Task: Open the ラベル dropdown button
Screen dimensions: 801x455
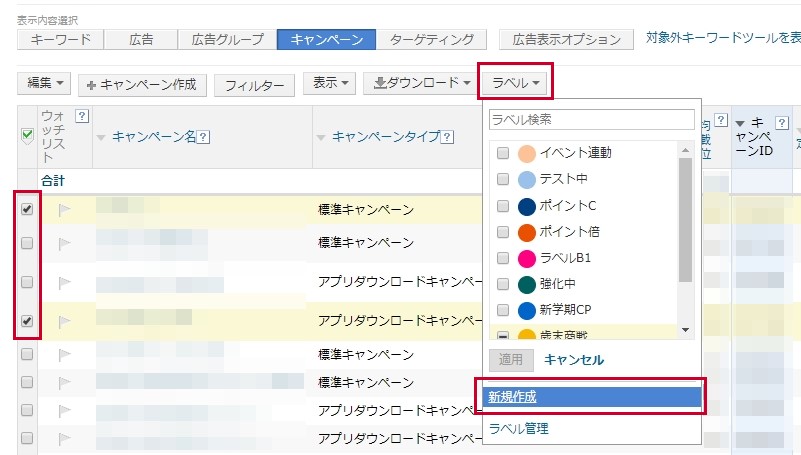Action: coord(516,83)
